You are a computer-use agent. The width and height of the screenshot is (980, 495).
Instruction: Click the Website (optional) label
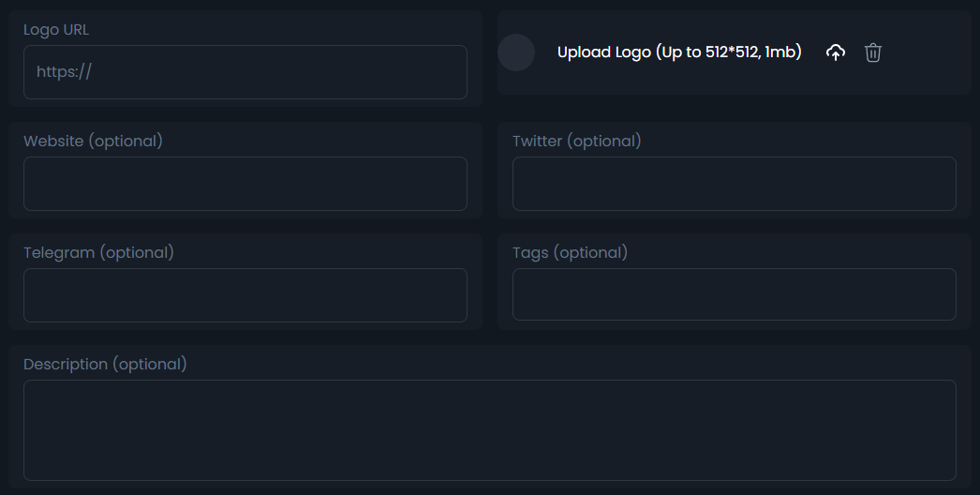(93, 142)
